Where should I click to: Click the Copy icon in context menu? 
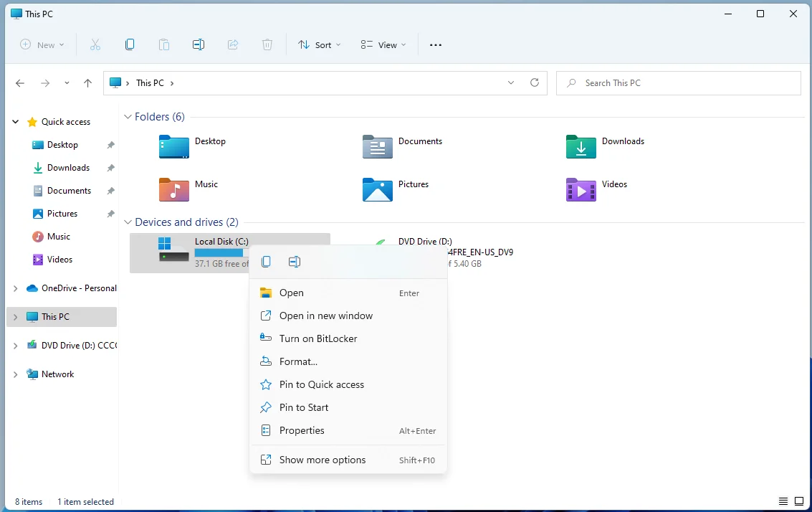(266, 262)
